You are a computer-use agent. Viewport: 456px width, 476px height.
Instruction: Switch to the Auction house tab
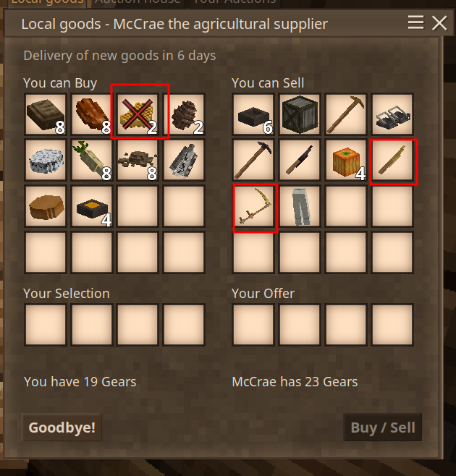click(138, 1)
